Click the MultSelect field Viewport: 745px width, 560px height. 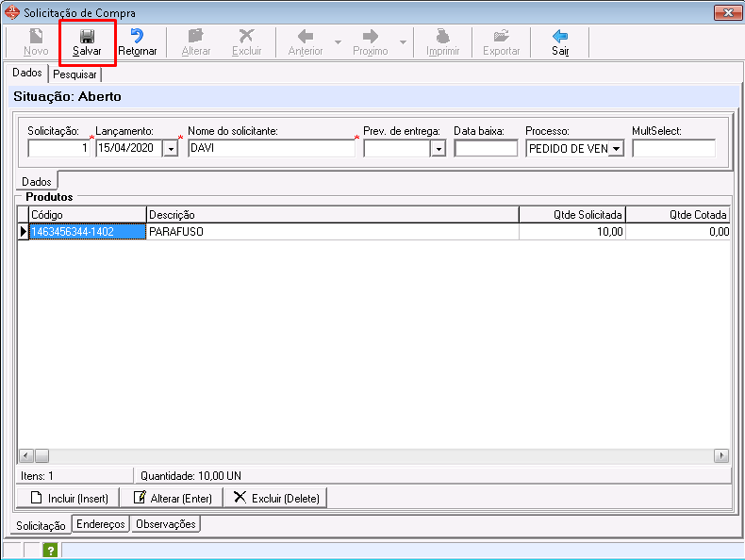pyautogui.click(x=673, y=148)
